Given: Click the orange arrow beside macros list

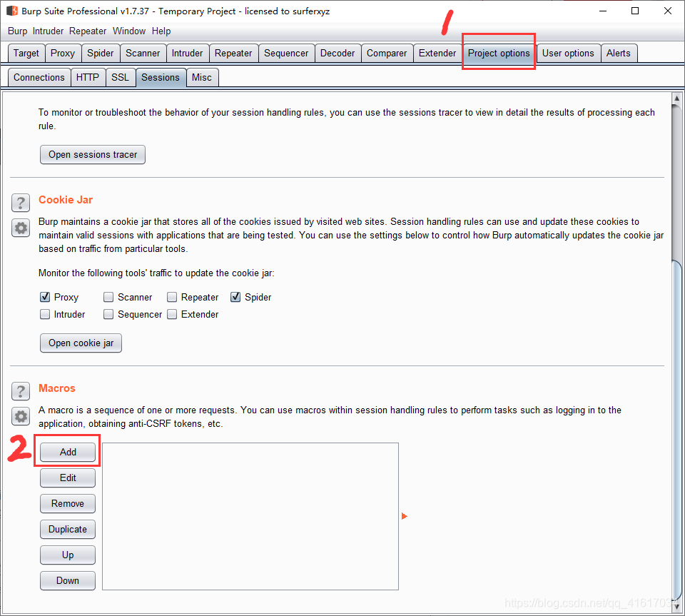Looking at the screenshot, I should click(404, 516).
